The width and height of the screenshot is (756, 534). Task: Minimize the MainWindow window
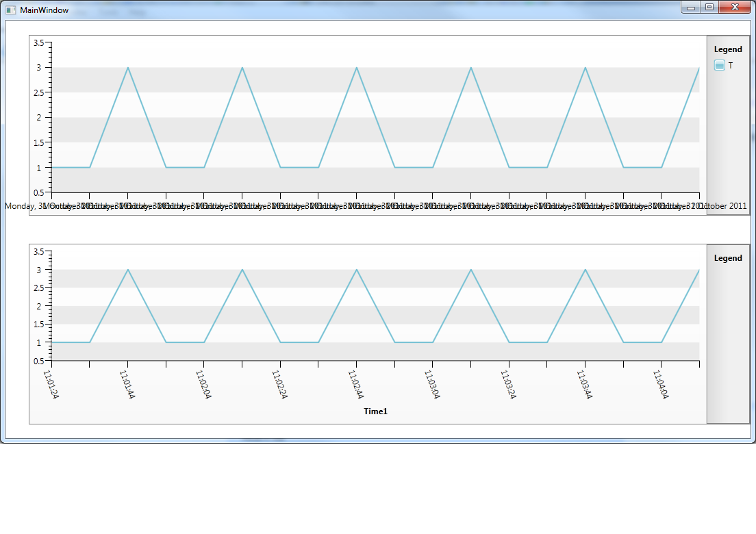(x=691, y=8)
